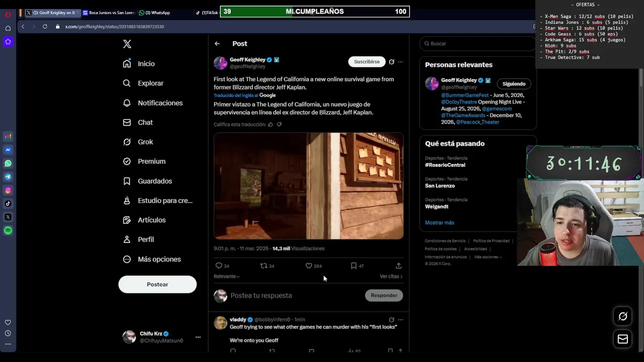Click the browser address bar URL
Image resolution: width=644 pixels, height=362 pixels.
click(x=114, y=26)
